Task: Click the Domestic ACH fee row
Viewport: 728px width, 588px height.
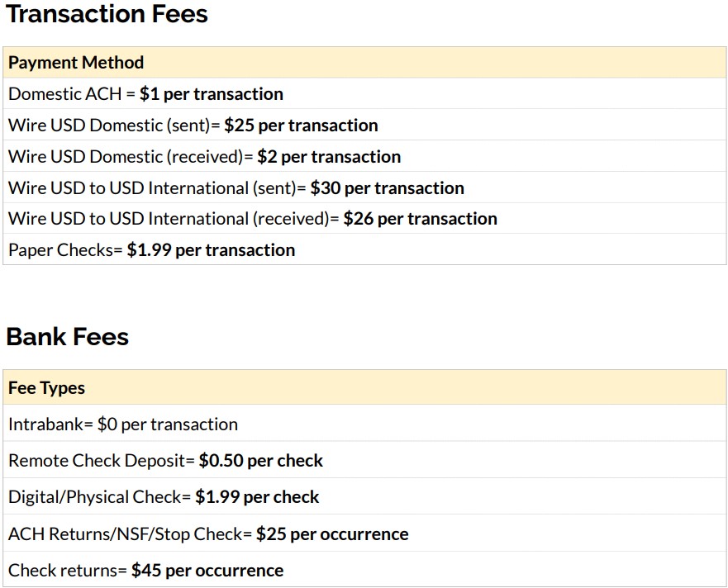Action: [145, 93]
